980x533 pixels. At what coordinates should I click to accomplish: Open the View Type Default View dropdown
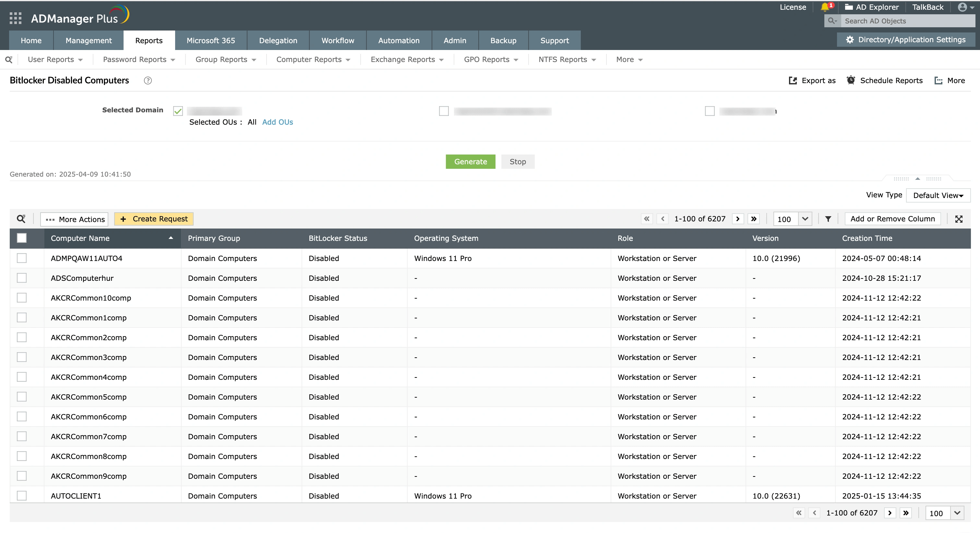point(938,195)
